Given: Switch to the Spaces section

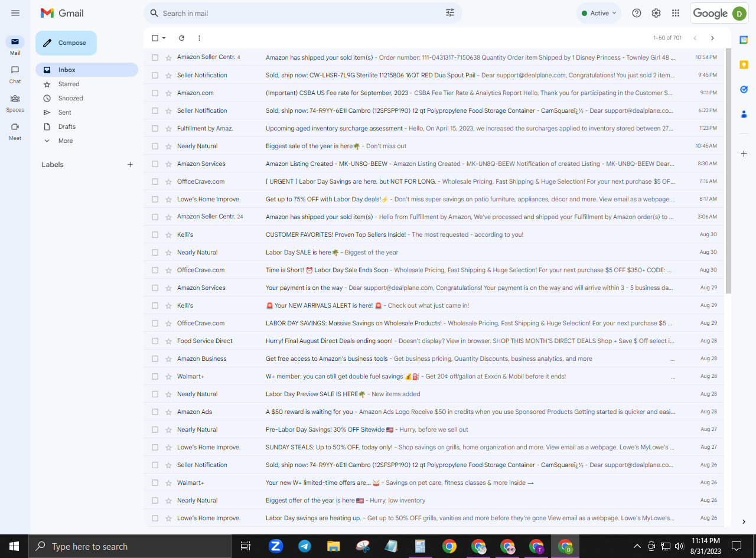Looking at the screenshot, I should point(15,102).
